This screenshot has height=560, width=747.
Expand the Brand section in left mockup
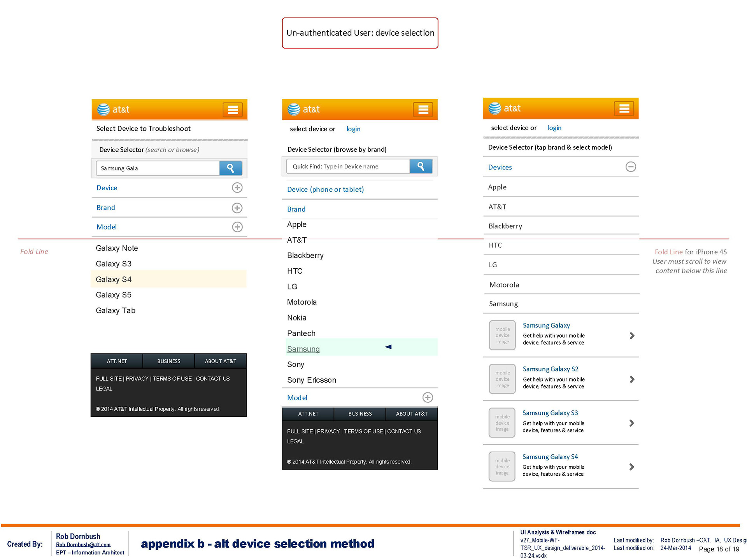[x=237, y=208]
